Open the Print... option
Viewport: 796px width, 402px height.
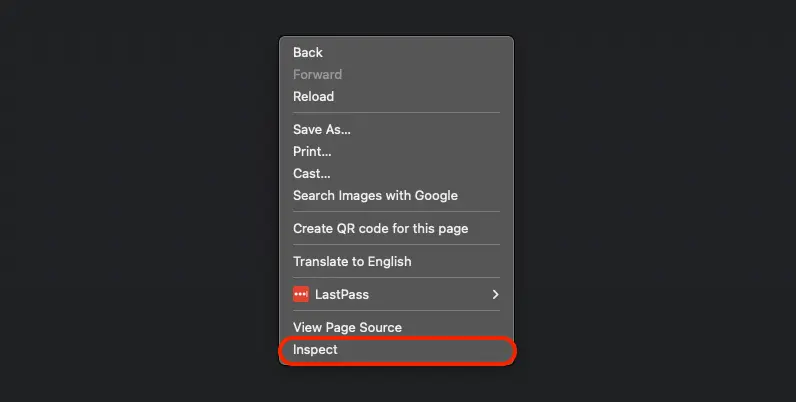(x=312, y=151)
